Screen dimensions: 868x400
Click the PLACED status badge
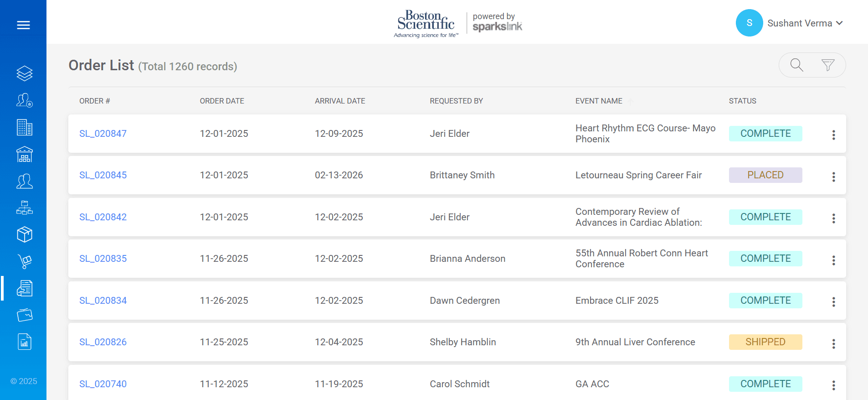(x=765, y=175)
